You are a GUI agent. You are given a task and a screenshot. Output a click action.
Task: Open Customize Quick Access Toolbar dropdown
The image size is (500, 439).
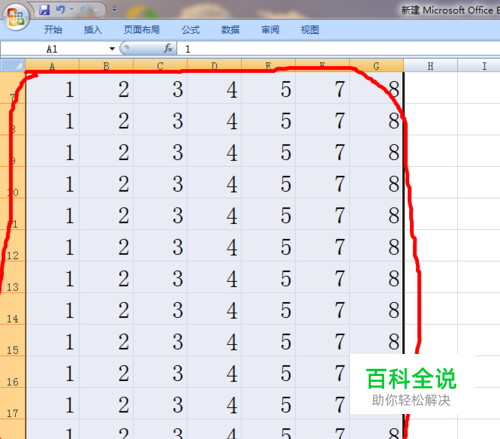pos(115,10)
